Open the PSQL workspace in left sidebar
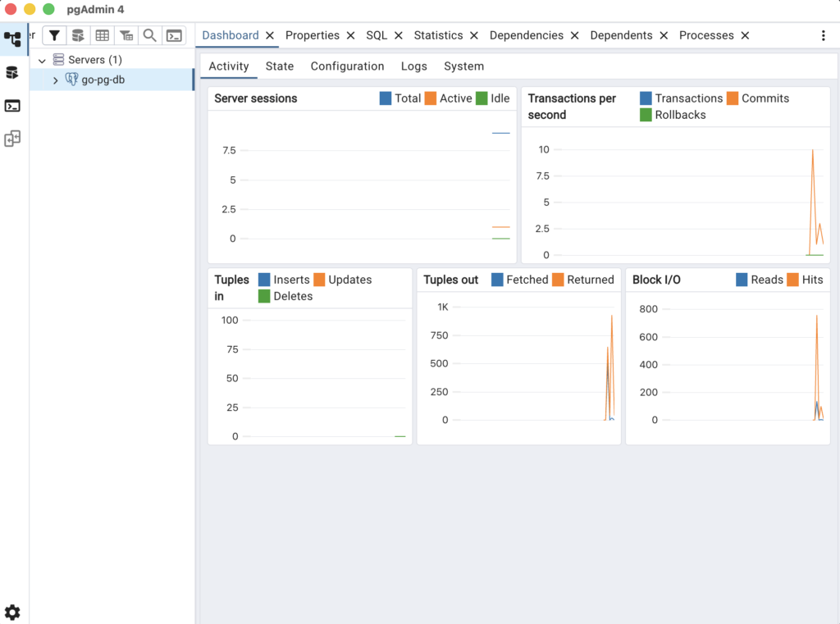 12,106
